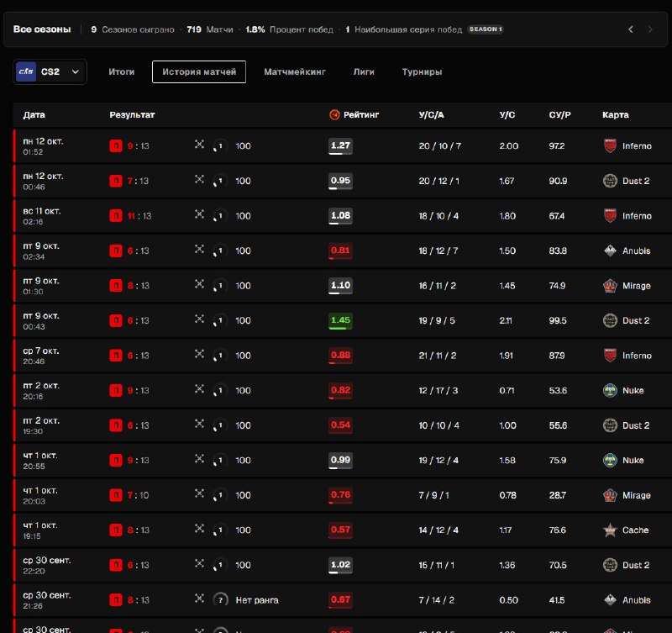The width and height of the screenshot is (672, 633).
Task: Go to previous season with left chevron
Action: [x=631, y=29]
